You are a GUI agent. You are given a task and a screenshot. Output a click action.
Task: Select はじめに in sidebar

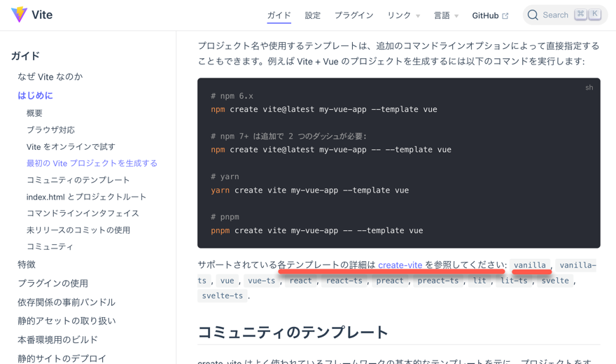pyautogui.click(x=36, y=95)
